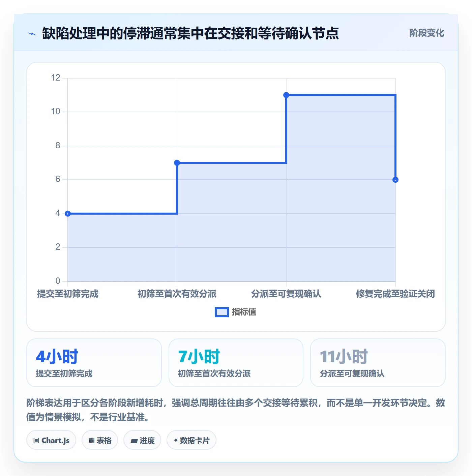Image resolution: width=472 pixels, height=476 pixels.
Task: Click the grid icon inside the 表格 chip
Action: pyautogui.click(x=91, y=440)
